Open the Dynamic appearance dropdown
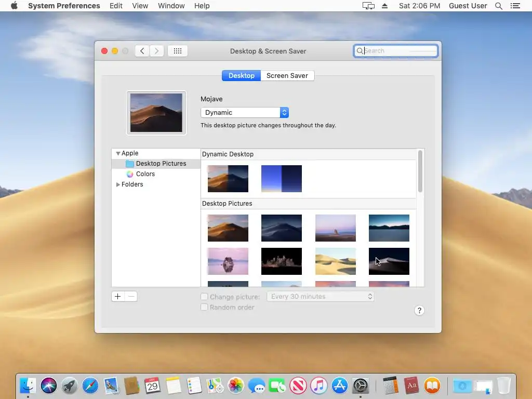This screenshot has width=532, height=399. (245, 113)
